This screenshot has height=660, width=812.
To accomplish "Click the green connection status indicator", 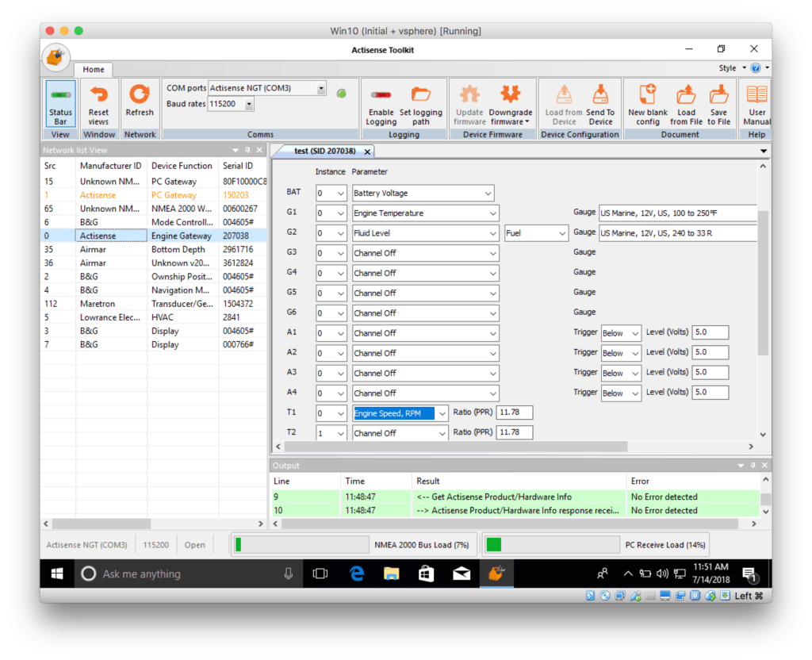I will (341, 94).
